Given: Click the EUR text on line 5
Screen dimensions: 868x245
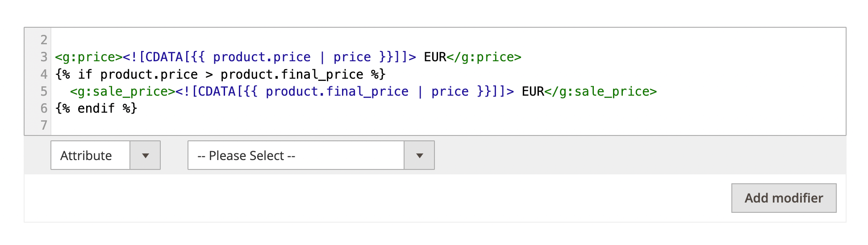Looking at the screenshot, I should pyautogui.click(x=533, y=92).
